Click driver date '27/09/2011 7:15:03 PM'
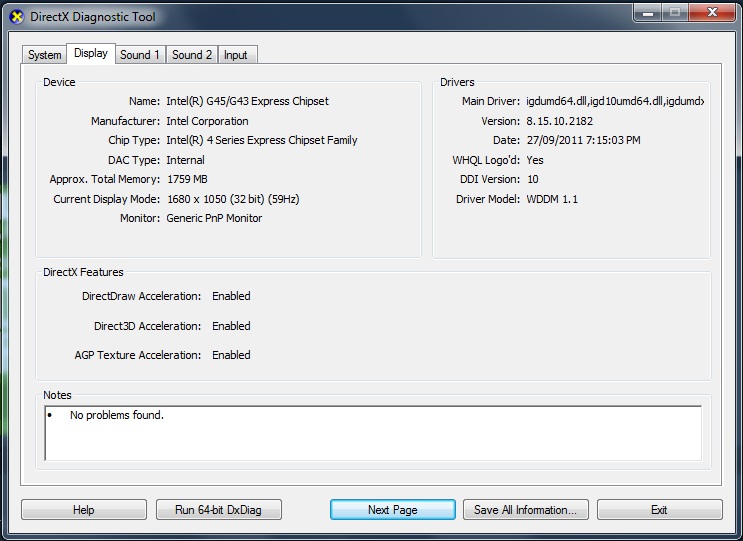Image resolution: width=743 pixels, height=541 pixels. click(x=583, y=140)
